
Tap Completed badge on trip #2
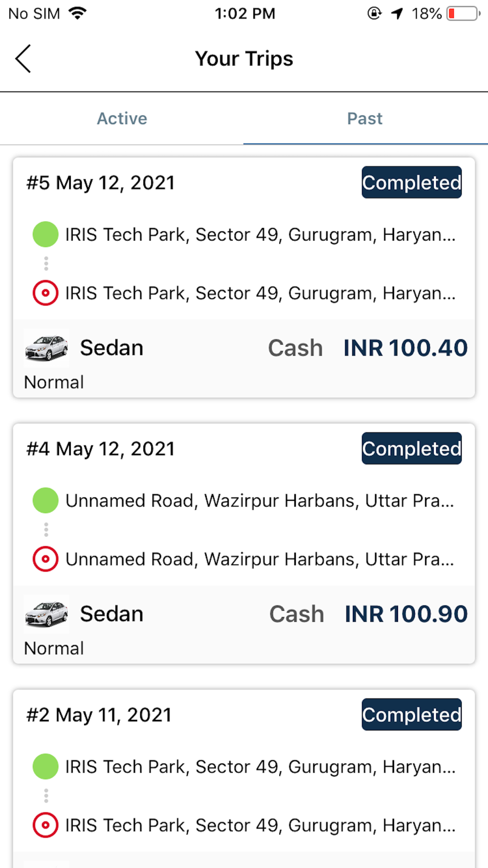(x=411, y=715)
